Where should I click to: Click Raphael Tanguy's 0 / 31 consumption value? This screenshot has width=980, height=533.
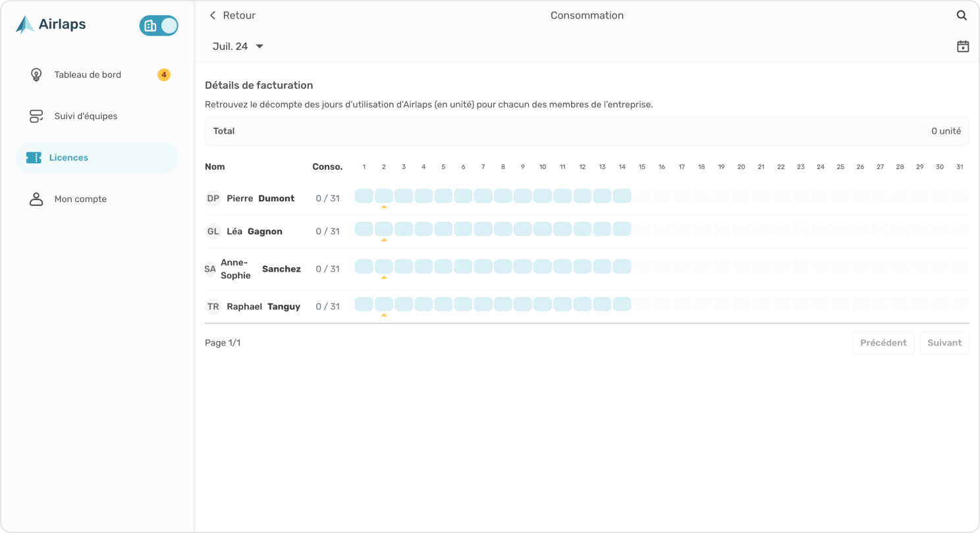pyautogui.click(x=327, y=307)
